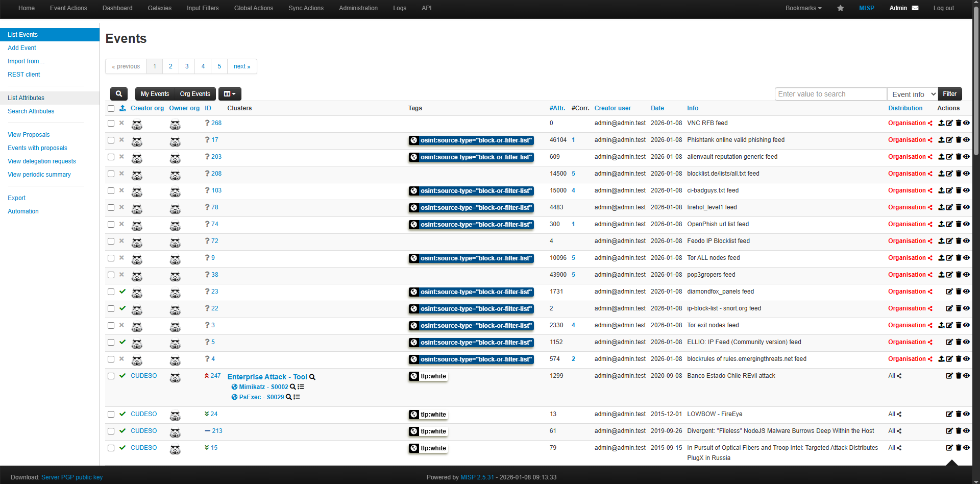Select checkbox for event 72

click(111, 241)
